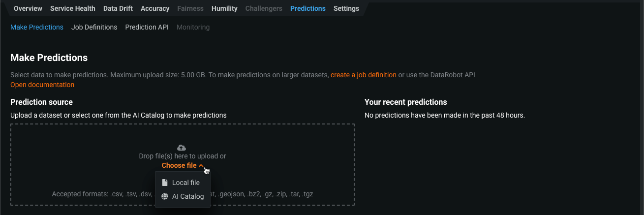Open the Overview tab

(x=28, y=8)
